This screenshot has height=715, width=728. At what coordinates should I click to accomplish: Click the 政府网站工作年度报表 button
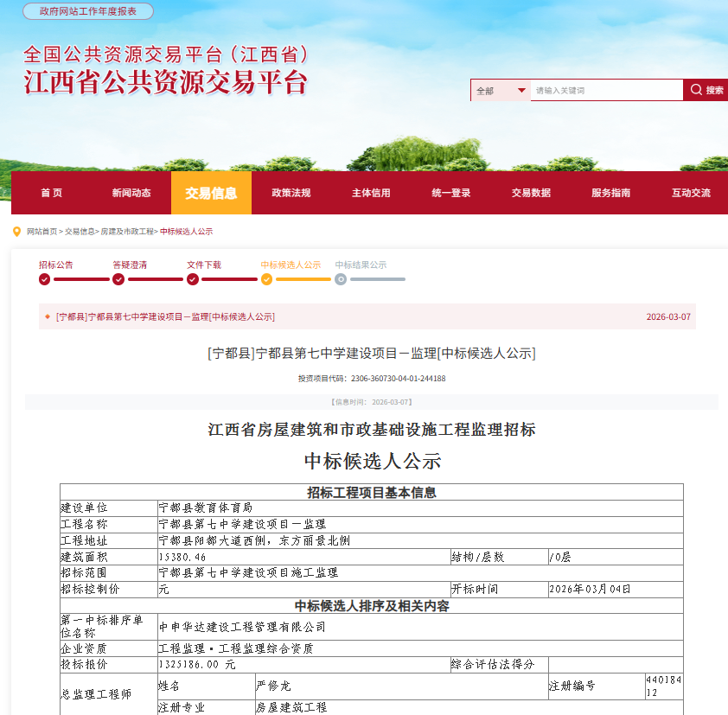click(x=88, y=11)
